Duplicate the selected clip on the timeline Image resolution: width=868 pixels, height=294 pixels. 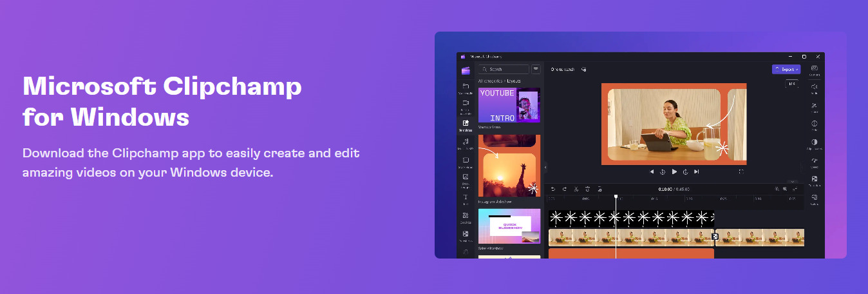pyautogui.click(x=599, y=189)
